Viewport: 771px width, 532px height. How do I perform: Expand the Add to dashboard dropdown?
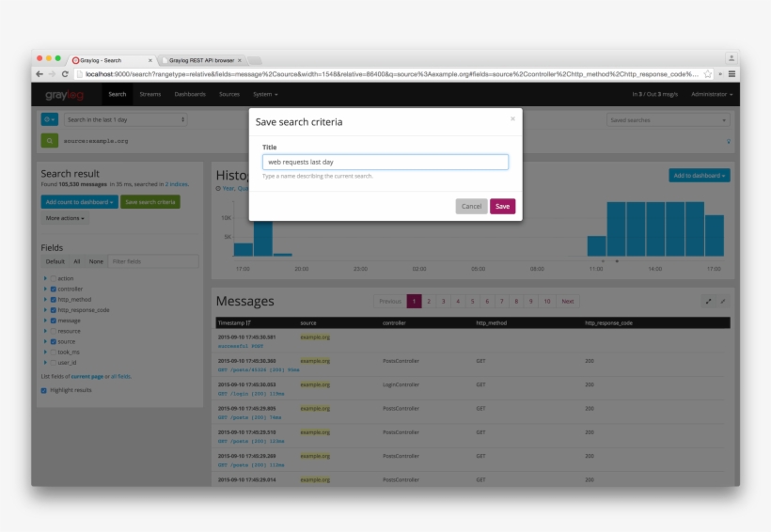(x=699, y=176)
